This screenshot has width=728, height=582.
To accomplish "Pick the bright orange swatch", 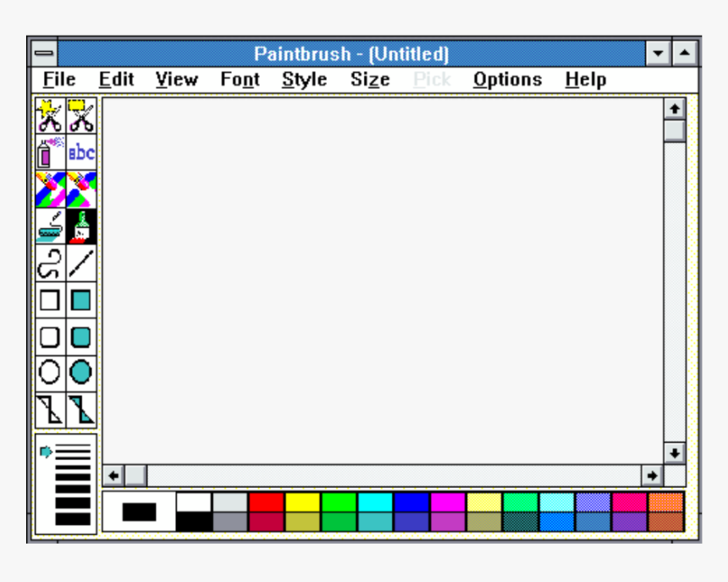I will pyautogui.click(x=666, y=502).
